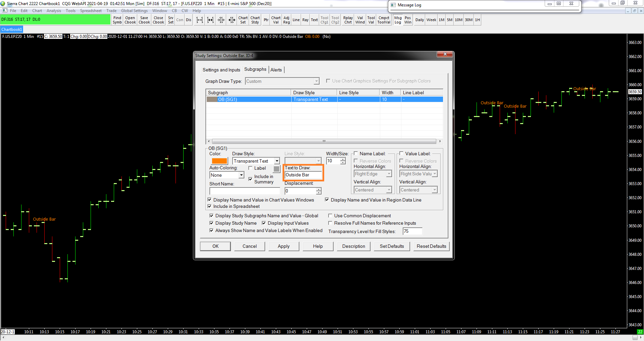This screenshot has width=644, height=341.
Task: Switch chart to Daily timeframe
Action: pyautogui.click(x=419, y=20)
